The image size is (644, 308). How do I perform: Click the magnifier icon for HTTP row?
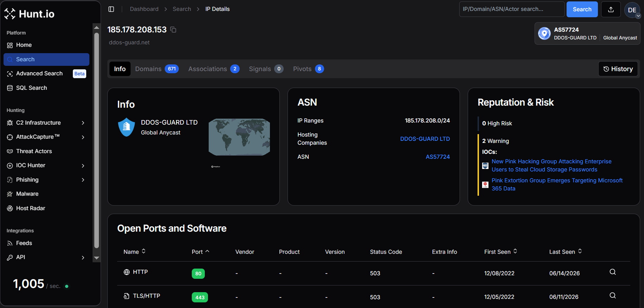613,272
